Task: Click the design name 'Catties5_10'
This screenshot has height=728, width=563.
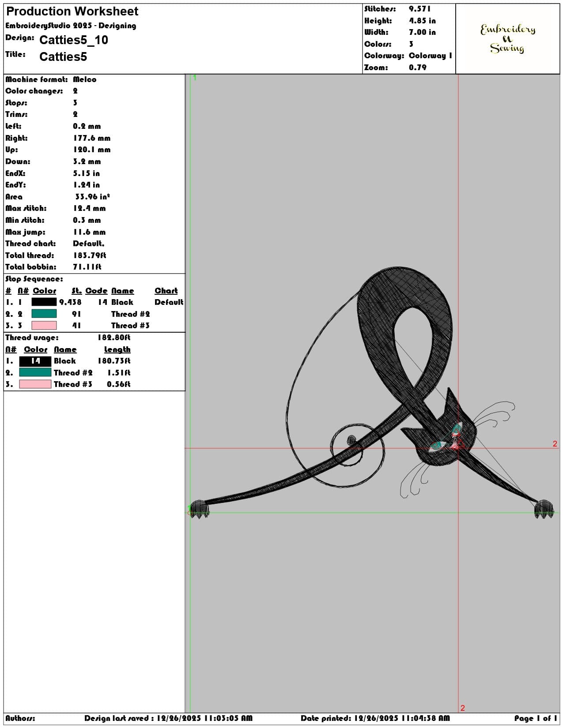Action: coord(74,40)
